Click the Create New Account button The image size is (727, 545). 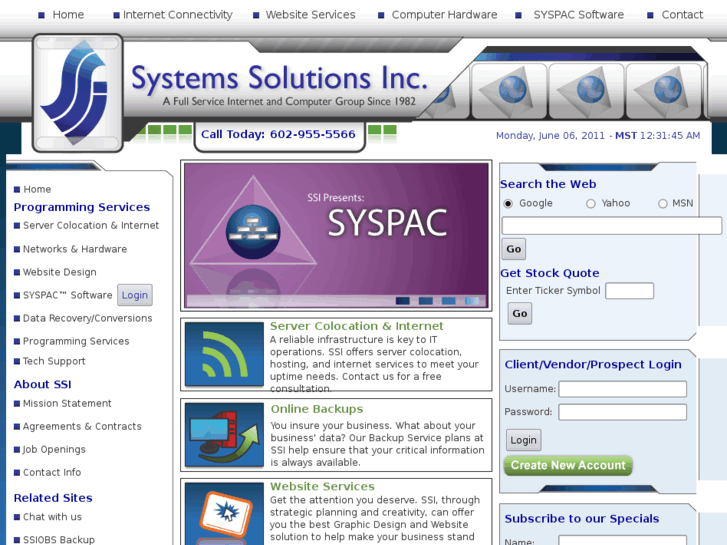(568, 465)
